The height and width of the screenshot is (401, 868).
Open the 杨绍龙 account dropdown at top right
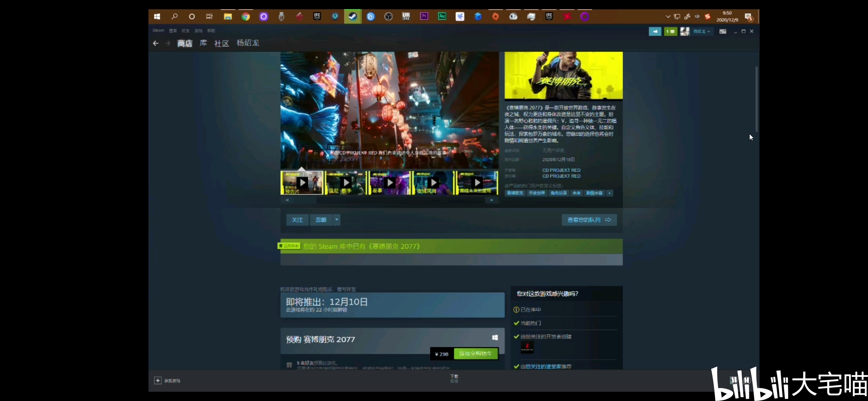coord(701,32)
